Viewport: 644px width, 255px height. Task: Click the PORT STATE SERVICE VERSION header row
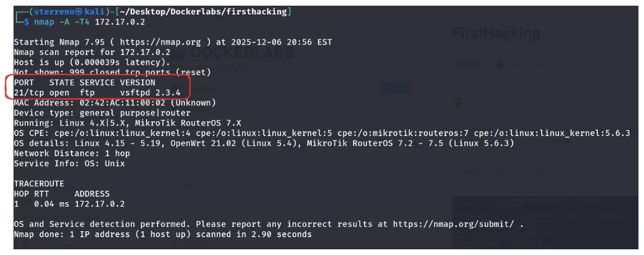(x=84, y=83)
